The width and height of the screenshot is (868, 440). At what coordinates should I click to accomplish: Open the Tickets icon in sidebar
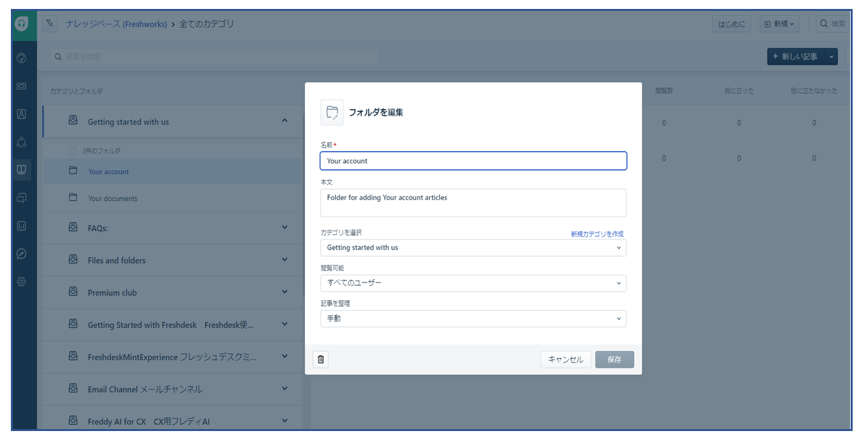coord(21,86)
